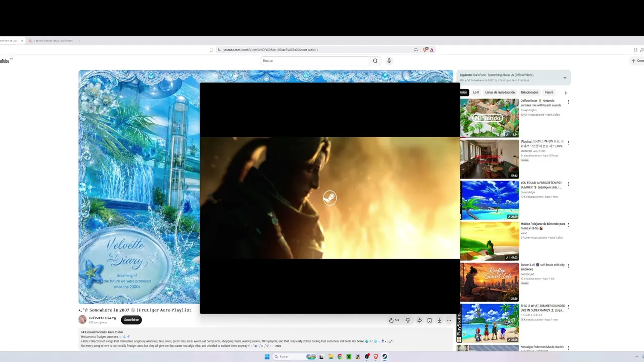
Task: Select the Para ti filter chip
Action: (x=549, y=93)
